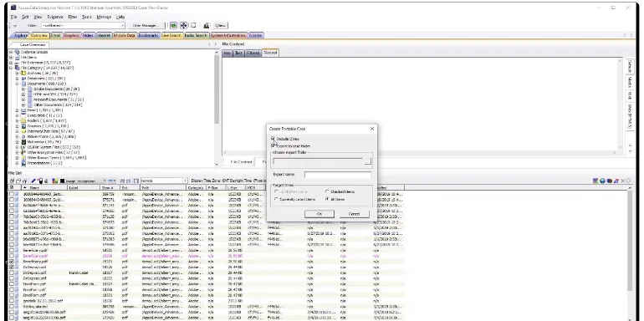Viewport: 644px width, 321px height.
Task: Collapse the File Category tree node
Action: click(11, 68)
